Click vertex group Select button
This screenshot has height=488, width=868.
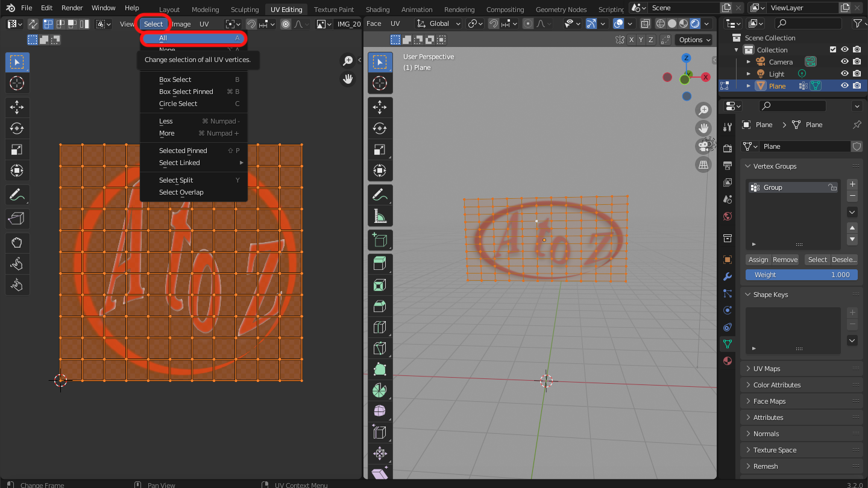tap(817, 260)
